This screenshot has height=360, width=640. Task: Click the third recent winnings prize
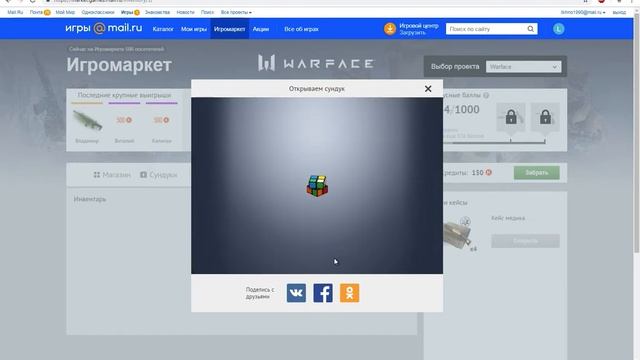161,120
